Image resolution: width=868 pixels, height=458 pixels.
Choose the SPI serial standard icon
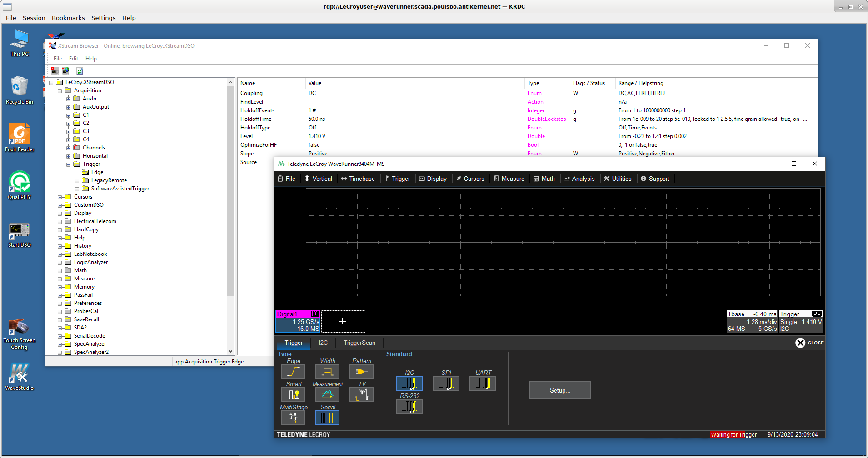coord(446,383)
